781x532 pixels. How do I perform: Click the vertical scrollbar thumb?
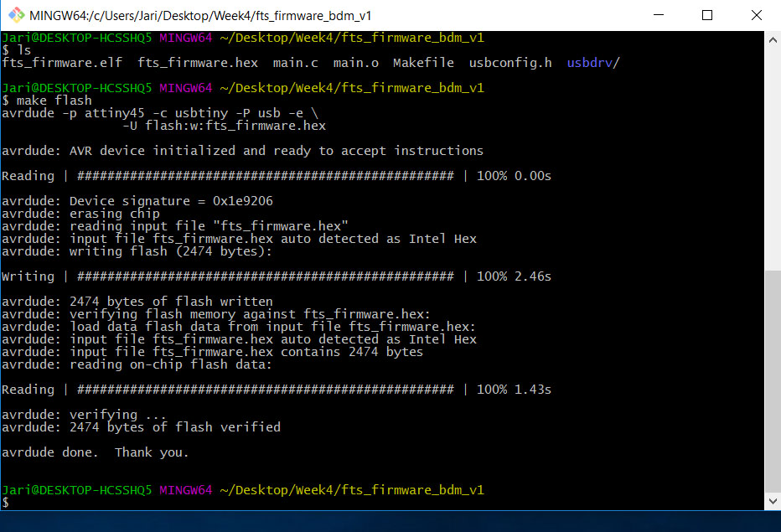tap(773, 381)
